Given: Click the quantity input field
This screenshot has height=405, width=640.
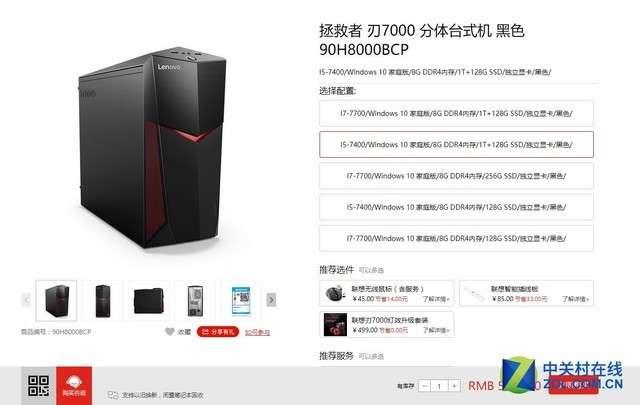Looking at the screenshot, I should tap(439, 386).
